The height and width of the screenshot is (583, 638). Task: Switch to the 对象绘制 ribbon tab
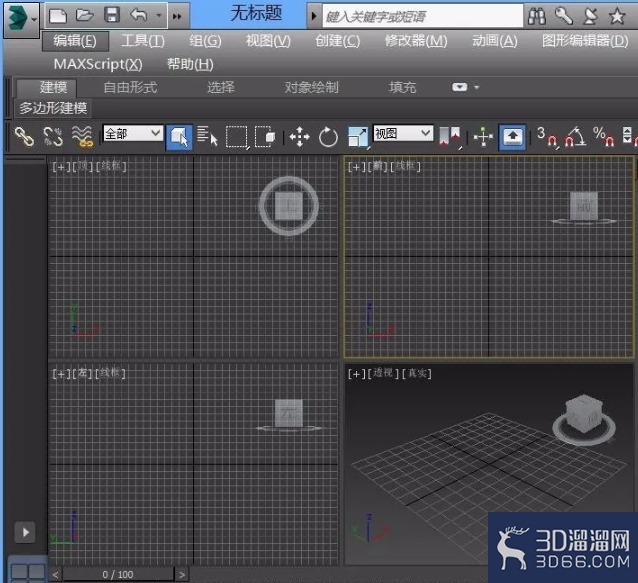[311, 87]
